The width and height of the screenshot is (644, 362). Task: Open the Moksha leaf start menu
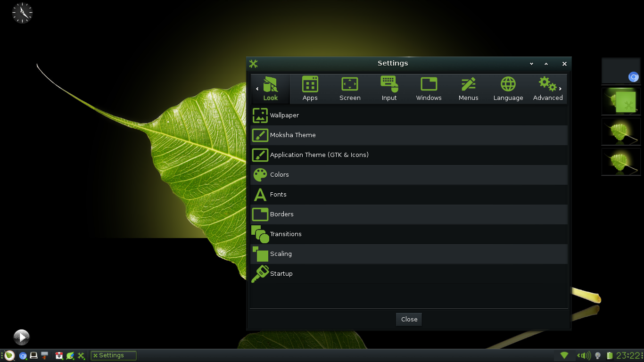tap(9, 355)
